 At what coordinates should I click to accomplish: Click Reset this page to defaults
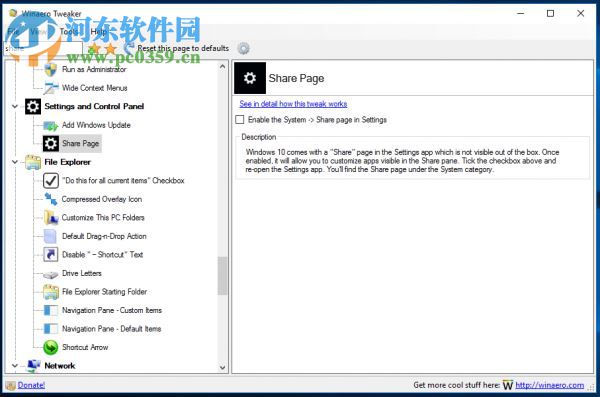click(183, 48)
